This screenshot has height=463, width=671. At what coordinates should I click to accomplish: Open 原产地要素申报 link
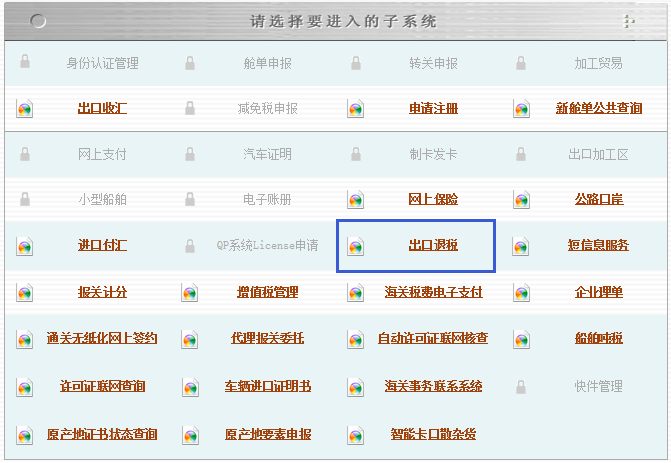click(268, 434)
